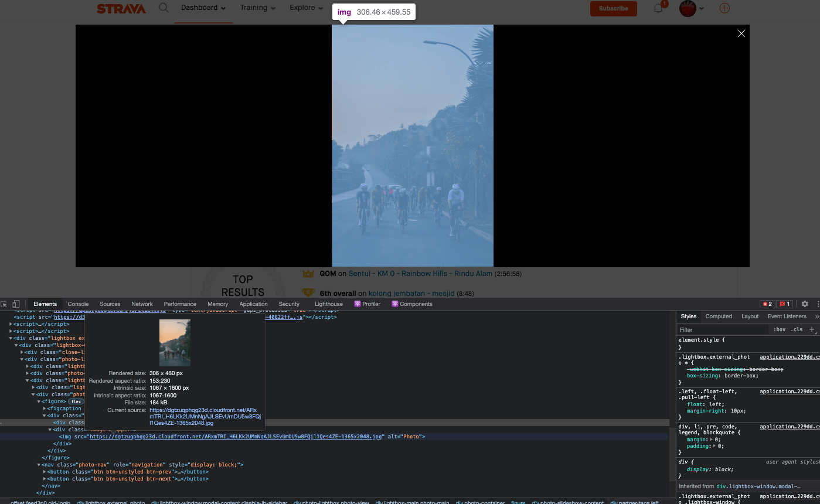Open the Training dropdown menu
Screen dimensions: 820x504
[x=258, y=8]
